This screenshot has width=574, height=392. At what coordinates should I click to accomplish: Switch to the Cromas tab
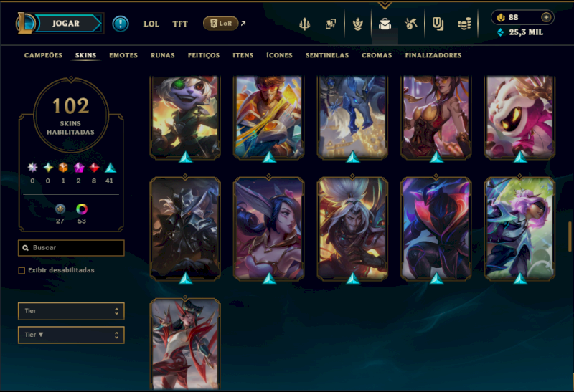(377, 55)
